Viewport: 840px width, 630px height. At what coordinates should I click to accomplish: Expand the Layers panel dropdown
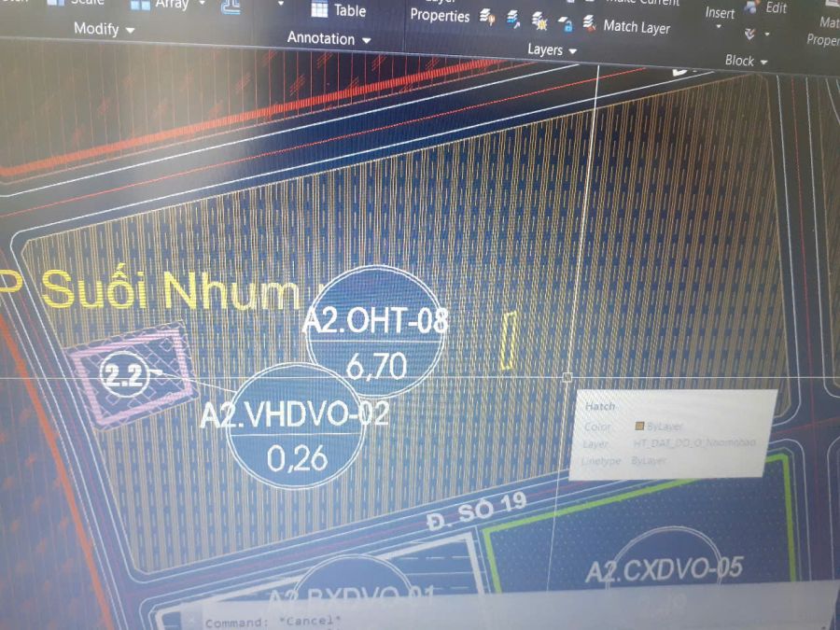point(572,50)
